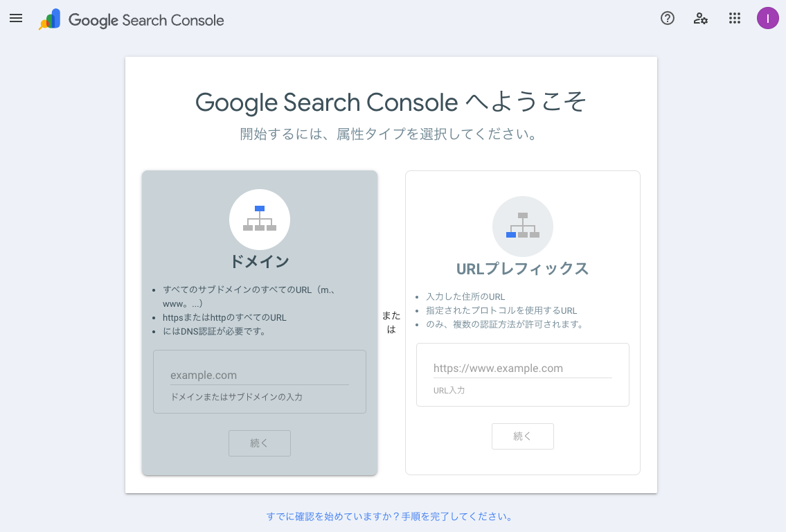Click the URL入力 helper text
The height and width of the screenshot is (532, 786).
point(449,390)
